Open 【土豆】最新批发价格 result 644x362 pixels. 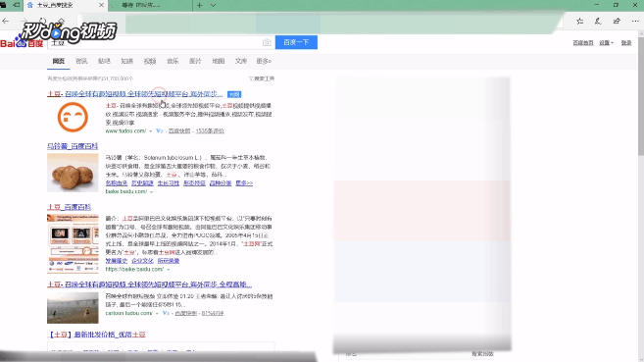pos(96,335)
